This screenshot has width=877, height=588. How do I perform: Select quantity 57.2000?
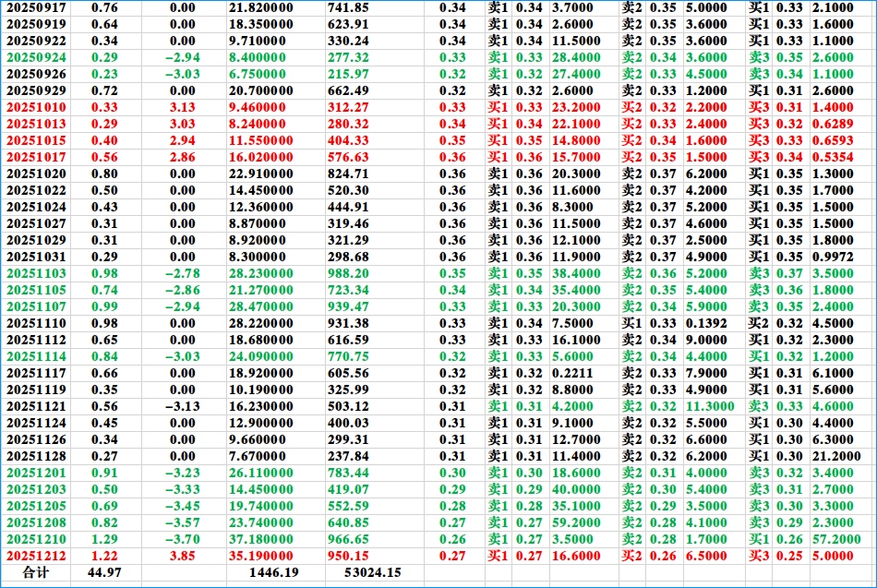click(x=836, y=540)
